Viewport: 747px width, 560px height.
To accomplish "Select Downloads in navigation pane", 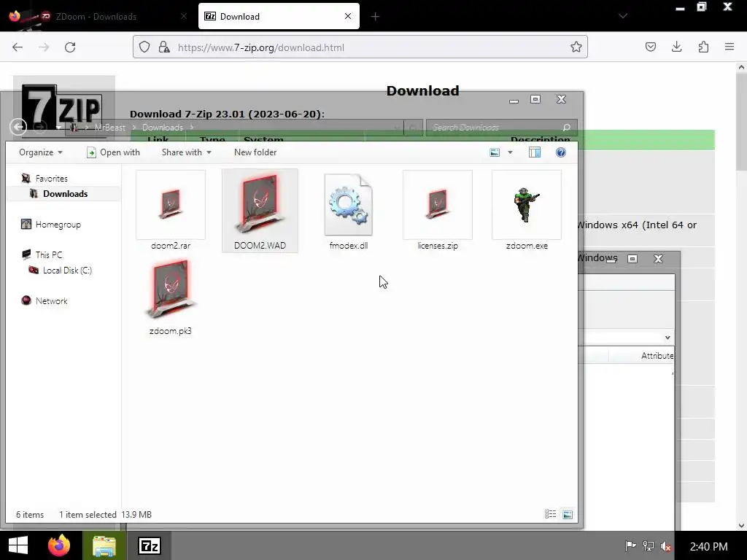I will click(65, 194).
